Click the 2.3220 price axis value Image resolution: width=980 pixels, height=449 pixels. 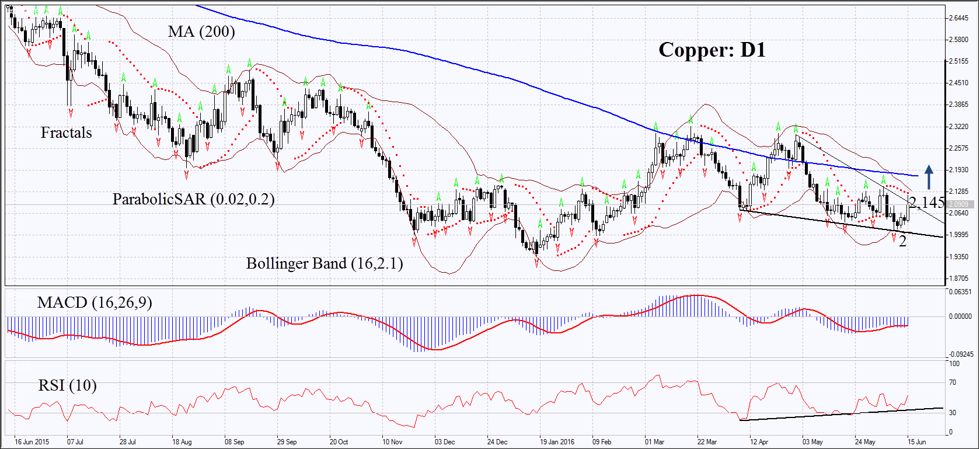pyautogui.click(x=958, y=127)
